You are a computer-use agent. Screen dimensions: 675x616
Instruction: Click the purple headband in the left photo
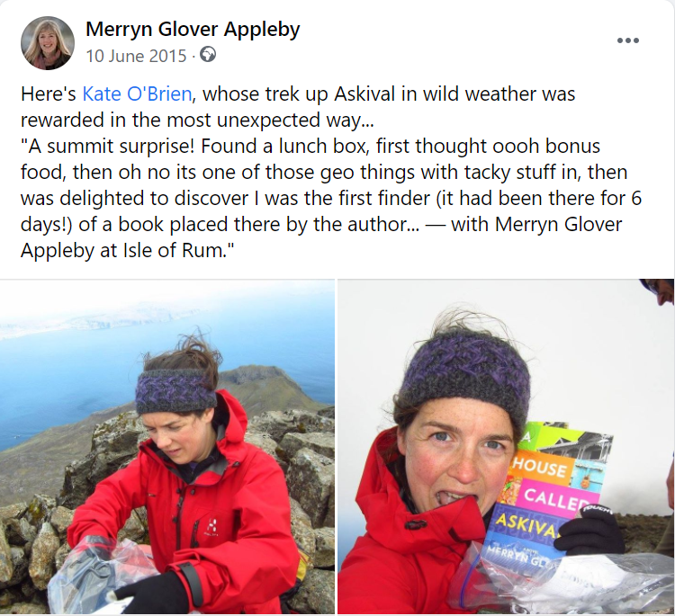176,390
